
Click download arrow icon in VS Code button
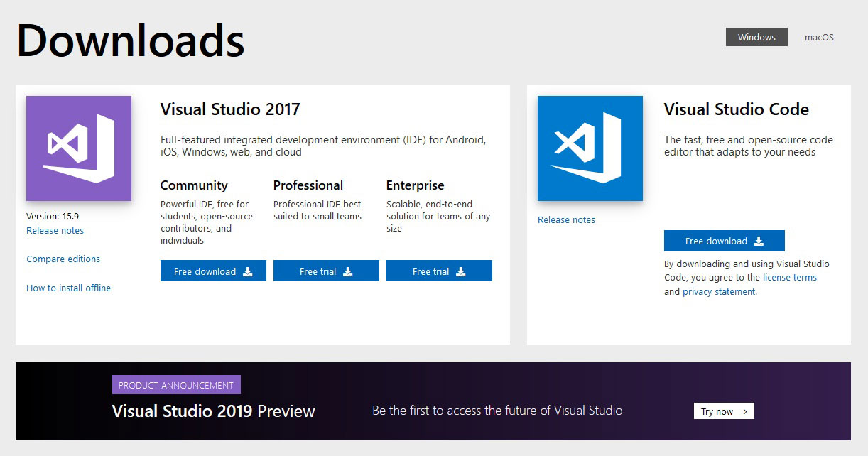click(x=759, y=241)
